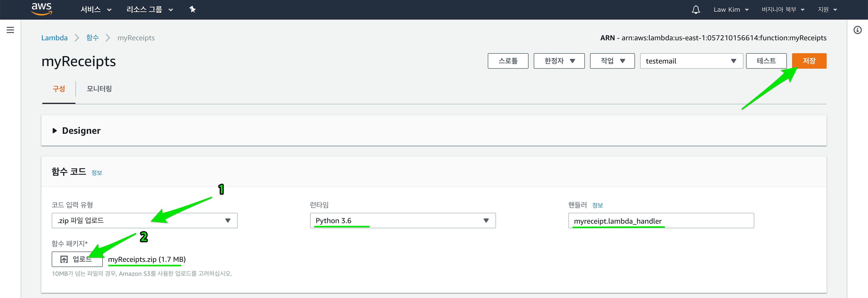Click the pin shortcut icon
868x298 pixels.
click(x=192, y=10)
